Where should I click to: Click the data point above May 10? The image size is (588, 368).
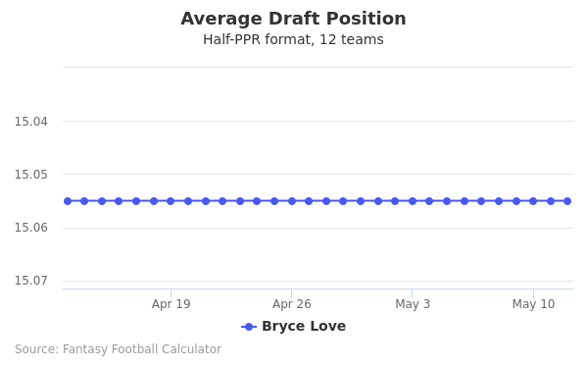[533, 201]
